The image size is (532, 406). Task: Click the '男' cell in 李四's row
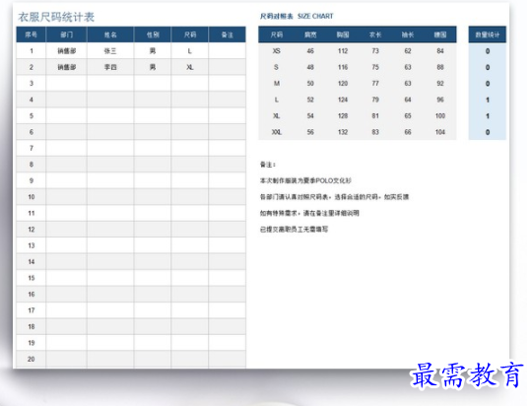[x=153, y=67]
